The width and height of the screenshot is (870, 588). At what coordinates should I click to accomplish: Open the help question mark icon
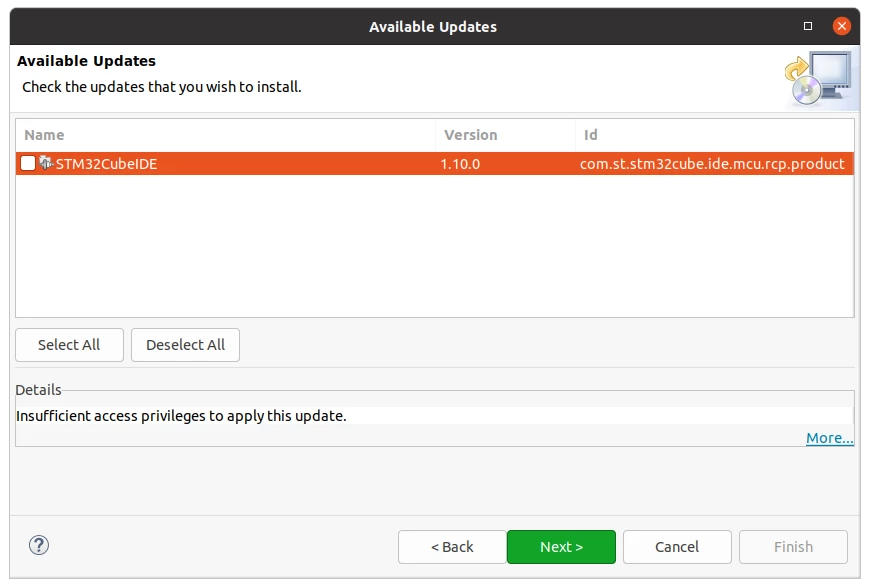pyautogui.click(x=39, y=545)
